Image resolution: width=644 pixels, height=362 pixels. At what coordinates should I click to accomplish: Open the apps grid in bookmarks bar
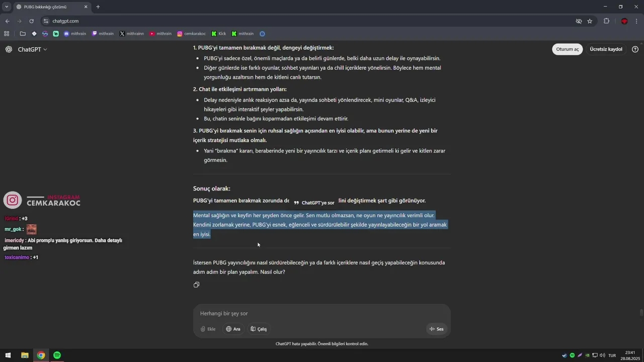click(x=7, y=34)
